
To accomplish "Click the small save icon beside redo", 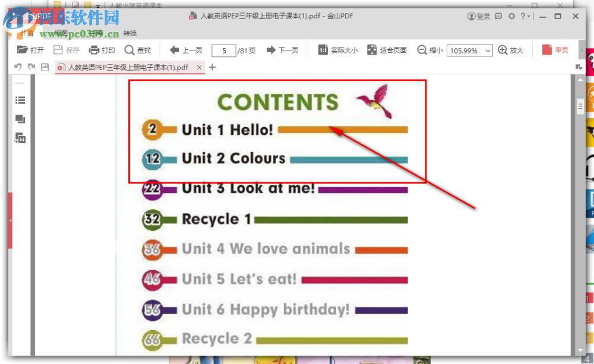I will coord(45,67).
